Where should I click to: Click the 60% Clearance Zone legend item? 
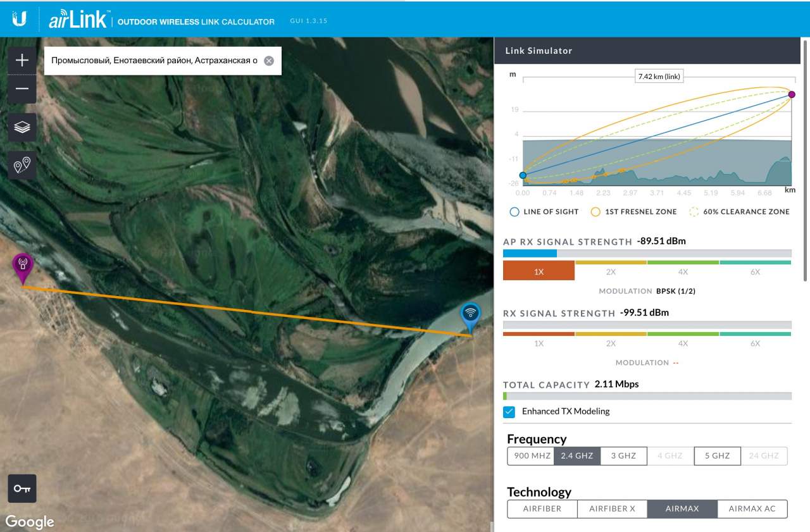(739, 213)
